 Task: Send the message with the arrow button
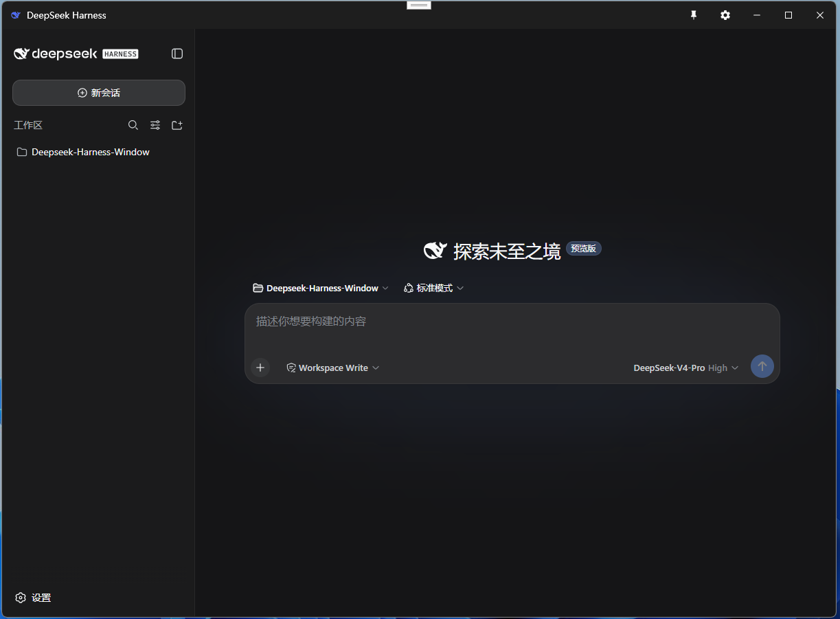(762, 366)
